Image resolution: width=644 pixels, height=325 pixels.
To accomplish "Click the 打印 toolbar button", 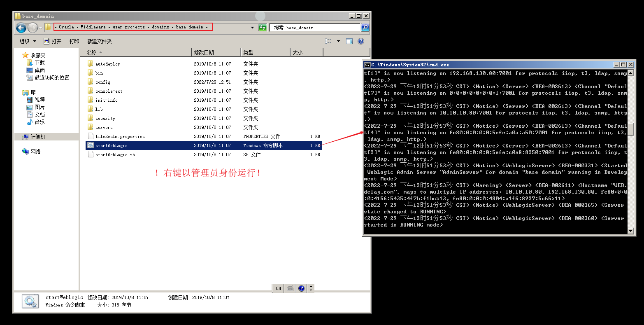I will pos(74,41).
